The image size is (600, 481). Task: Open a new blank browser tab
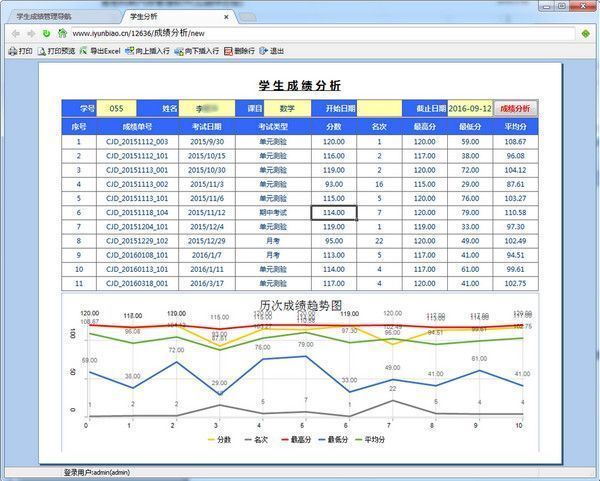(248, 17)
